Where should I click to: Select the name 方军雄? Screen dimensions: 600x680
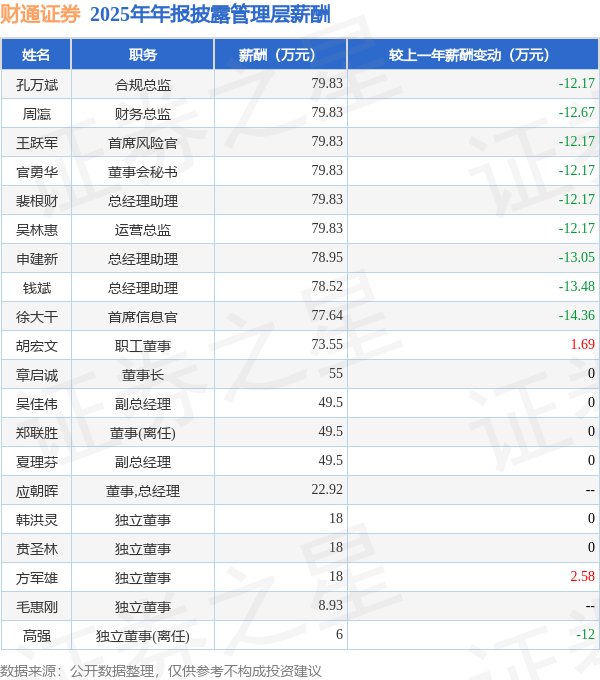pos(37,578)
